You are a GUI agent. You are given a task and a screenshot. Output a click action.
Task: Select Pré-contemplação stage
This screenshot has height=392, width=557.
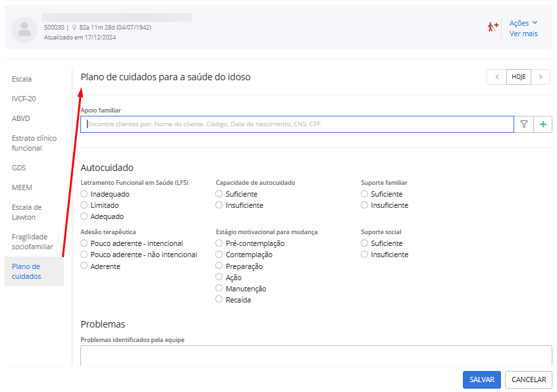(219, 243)
